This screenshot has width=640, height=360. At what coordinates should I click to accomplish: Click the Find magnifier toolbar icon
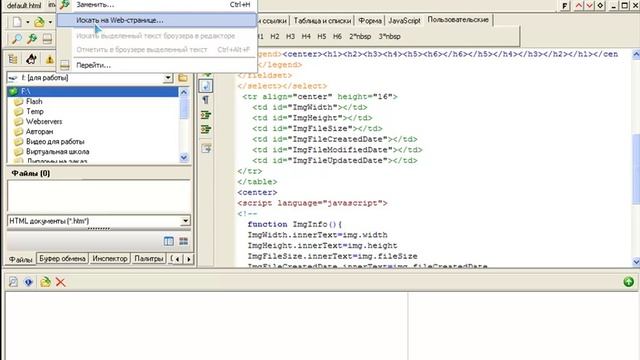16,39
